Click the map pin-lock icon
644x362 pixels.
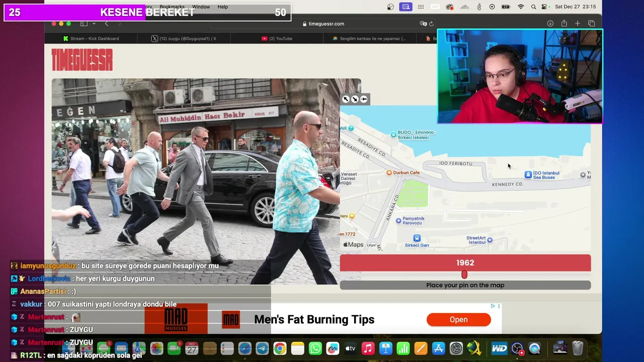364,99
